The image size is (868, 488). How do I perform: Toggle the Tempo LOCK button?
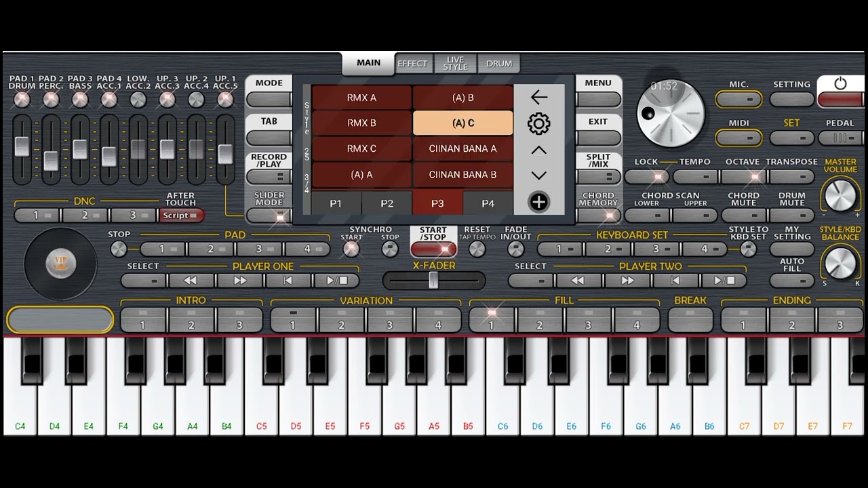pos(647,177)
